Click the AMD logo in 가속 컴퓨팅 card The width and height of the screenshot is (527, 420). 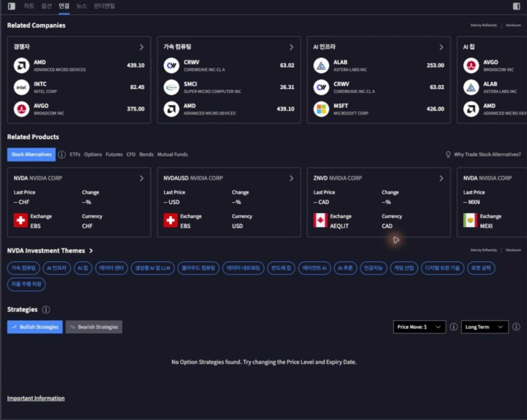pos(171,109)
